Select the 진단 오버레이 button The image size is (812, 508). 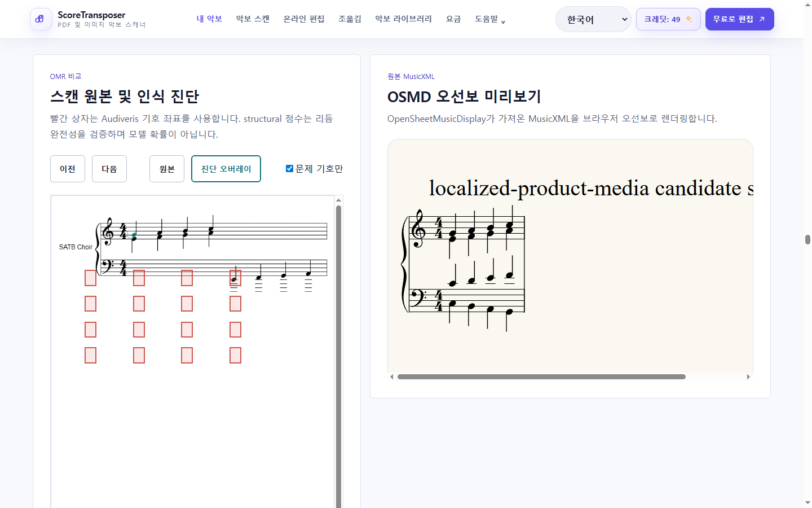click(226, 169)
